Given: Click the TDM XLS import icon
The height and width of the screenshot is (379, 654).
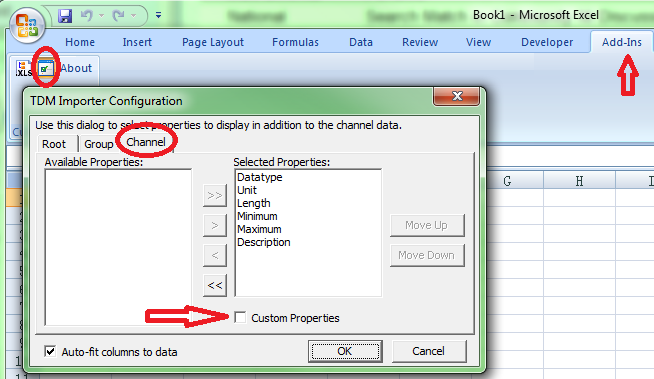Looking at the screenshot, I should click(23, 68).
